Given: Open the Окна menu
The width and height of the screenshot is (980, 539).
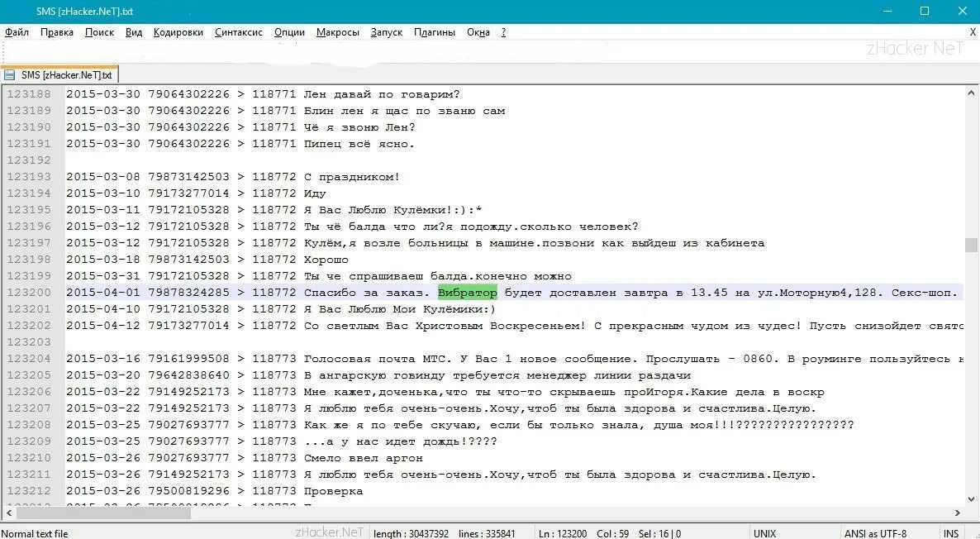Looking at the screenshot, I should pyautogui.click(x=478, y=32).
